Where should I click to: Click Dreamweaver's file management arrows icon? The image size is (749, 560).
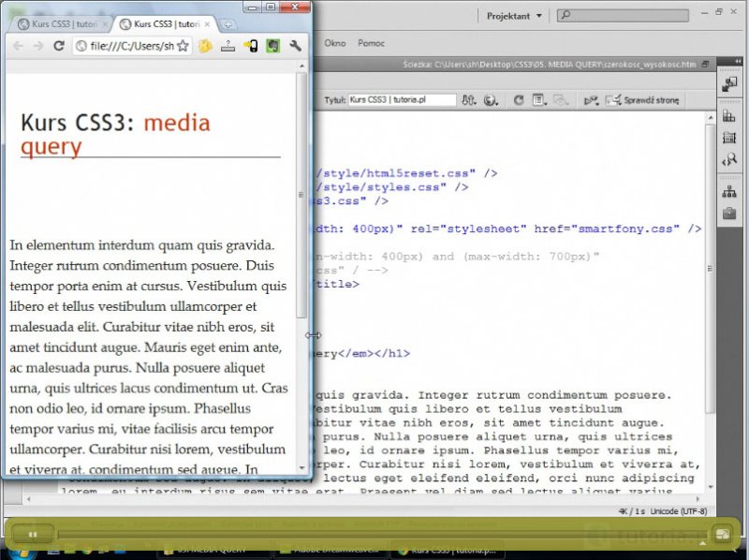coord(468,99)
